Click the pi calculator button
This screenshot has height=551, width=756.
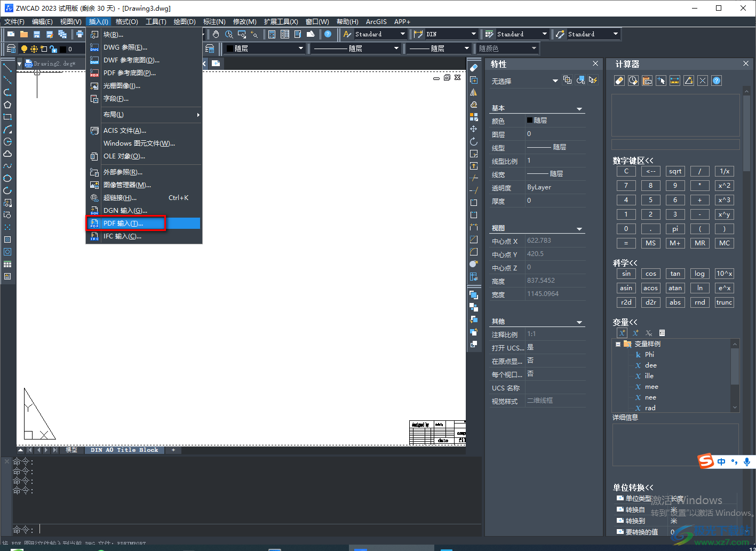pos(675,229)
